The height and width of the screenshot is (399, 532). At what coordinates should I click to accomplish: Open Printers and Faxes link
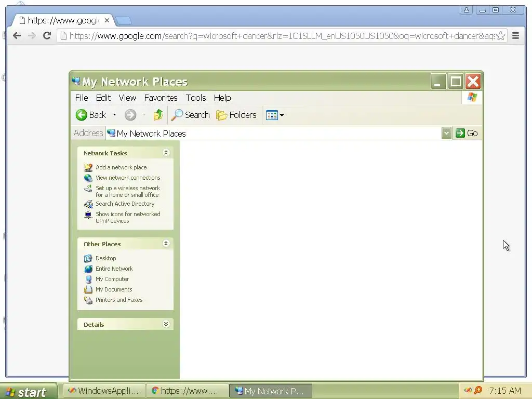pyautogui.click(x=119, y=300)
